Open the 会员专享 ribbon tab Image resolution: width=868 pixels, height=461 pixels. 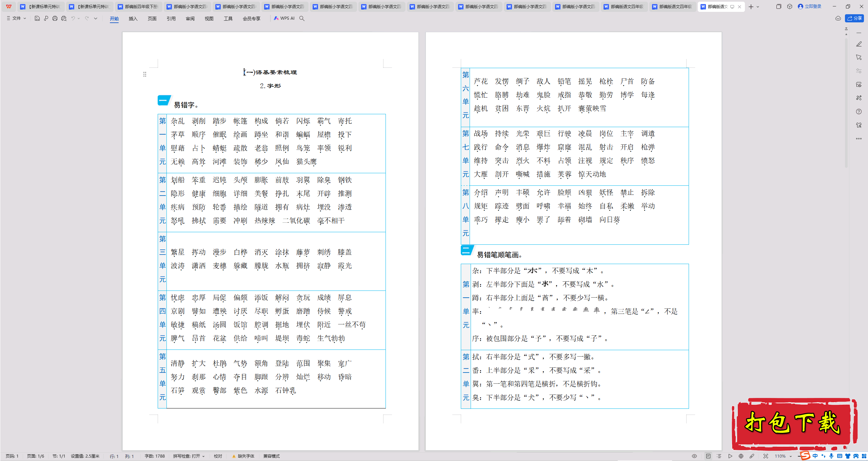click(252, 19)
